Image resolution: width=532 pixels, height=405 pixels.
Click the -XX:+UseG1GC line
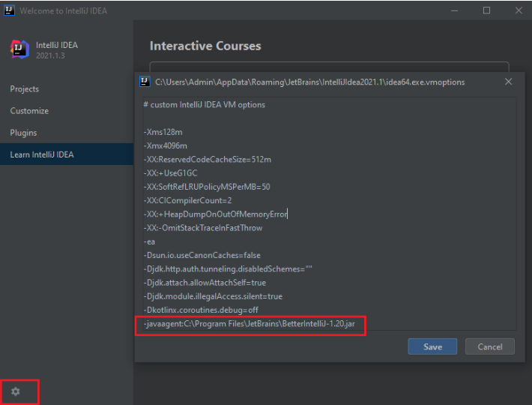170,173
